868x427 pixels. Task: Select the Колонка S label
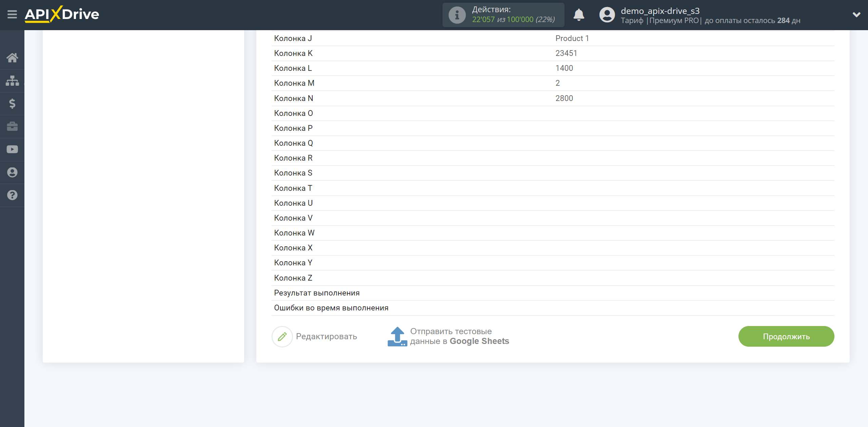[x=293, y=173]
